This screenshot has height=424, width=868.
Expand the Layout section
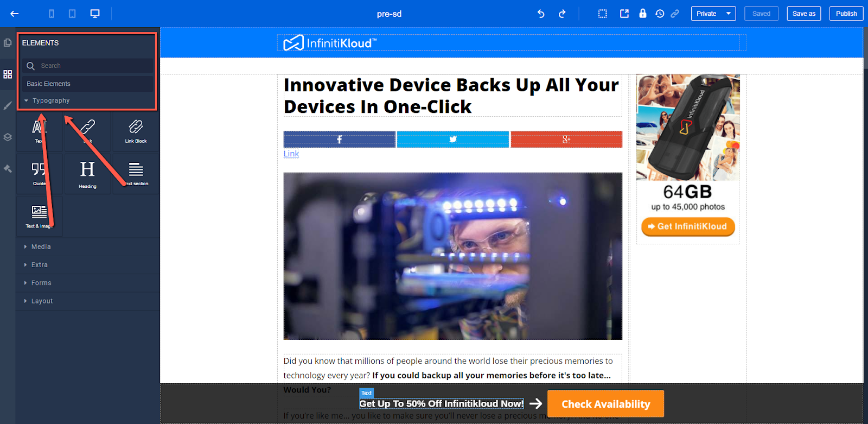87,301
